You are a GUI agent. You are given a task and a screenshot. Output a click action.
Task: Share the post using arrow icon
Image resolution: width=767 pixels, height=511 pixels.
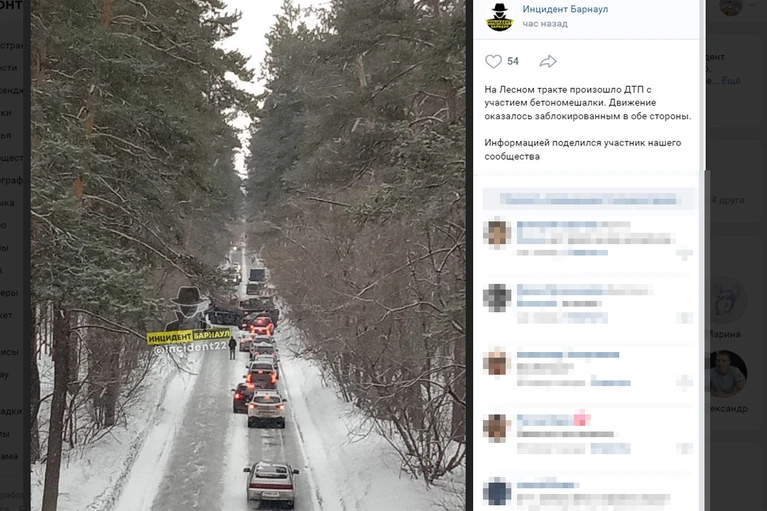tap(548, 62)
